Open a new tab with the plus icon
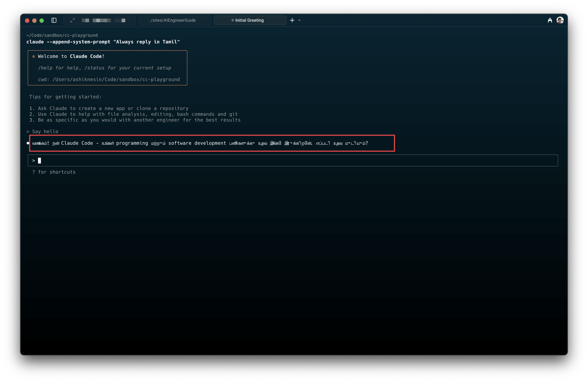This screenshot has height=382, width=588. [x=292, y=20]
